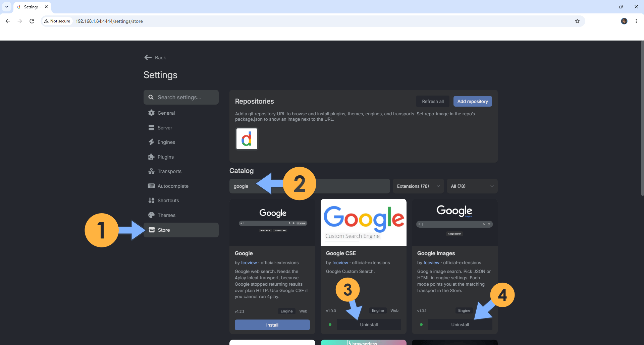Open the Server settings section

pos(181,128)
